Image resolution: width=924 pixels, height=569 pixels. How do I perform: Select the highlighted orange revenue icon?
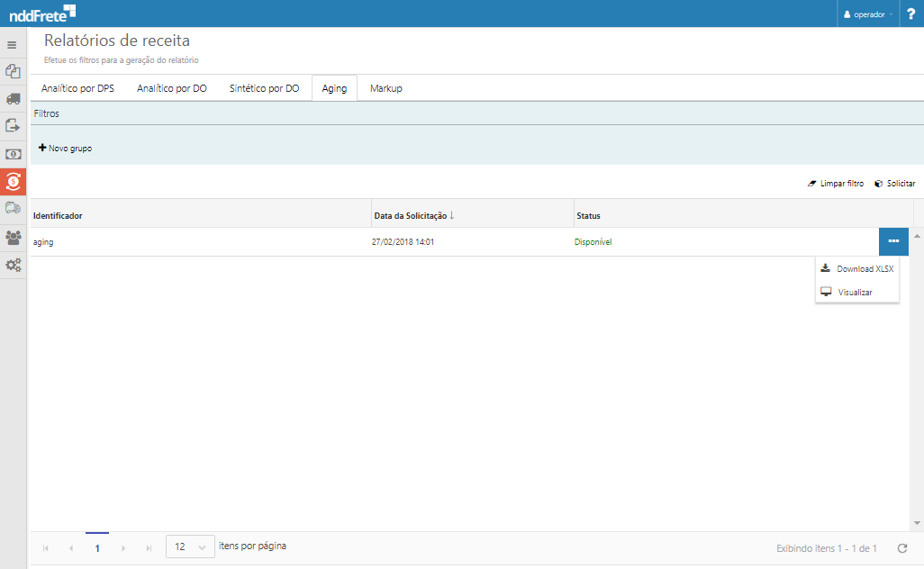tap(13, 182)
